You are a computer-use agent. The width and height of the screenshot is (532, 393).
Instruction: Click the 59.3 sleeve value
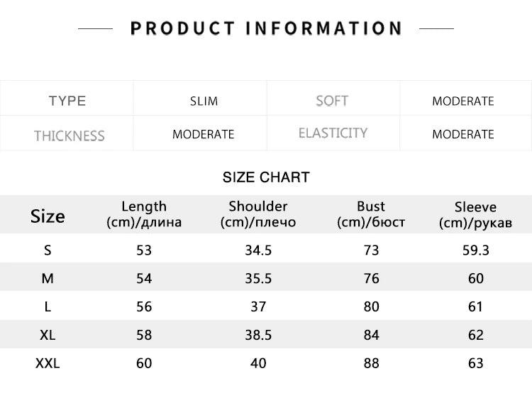pos(475,250)
